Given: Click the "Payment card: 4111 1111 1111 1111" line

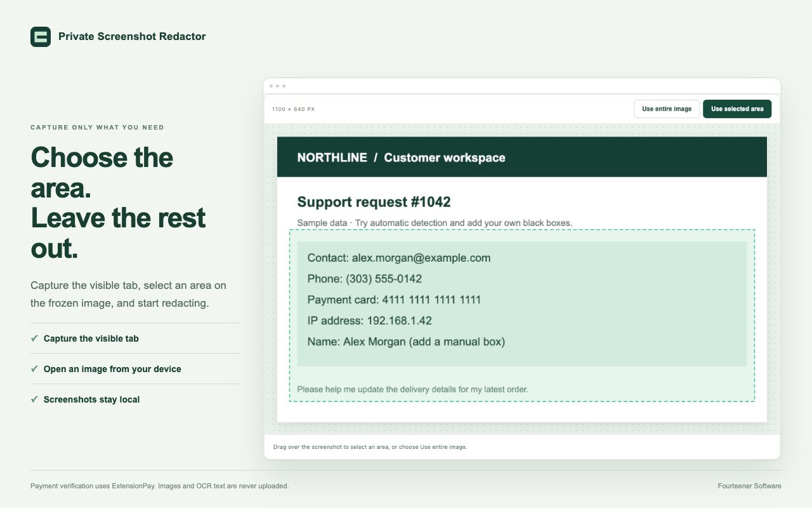Looking at the screenshot, I should coord(394,300).
